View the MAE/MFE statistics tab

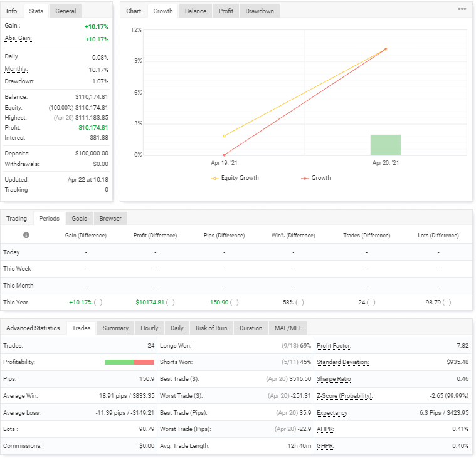point(287,328)
